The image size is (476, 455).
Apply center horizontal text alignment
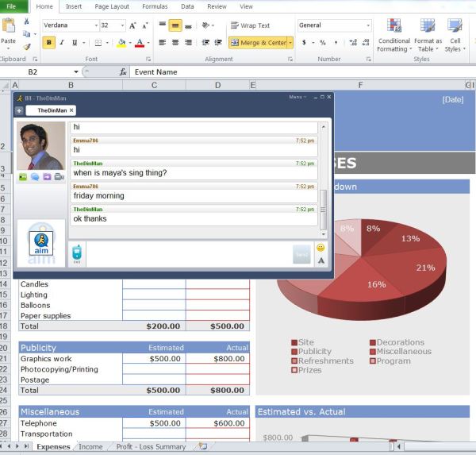pyautogui.click(x=175, y=43)
